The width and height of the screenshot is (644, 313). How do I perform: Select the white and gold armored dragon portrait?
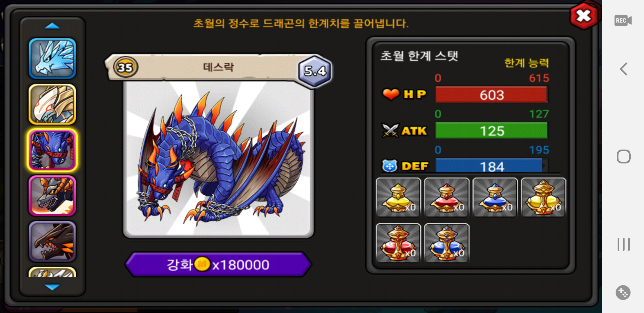[x=52, y=104]
